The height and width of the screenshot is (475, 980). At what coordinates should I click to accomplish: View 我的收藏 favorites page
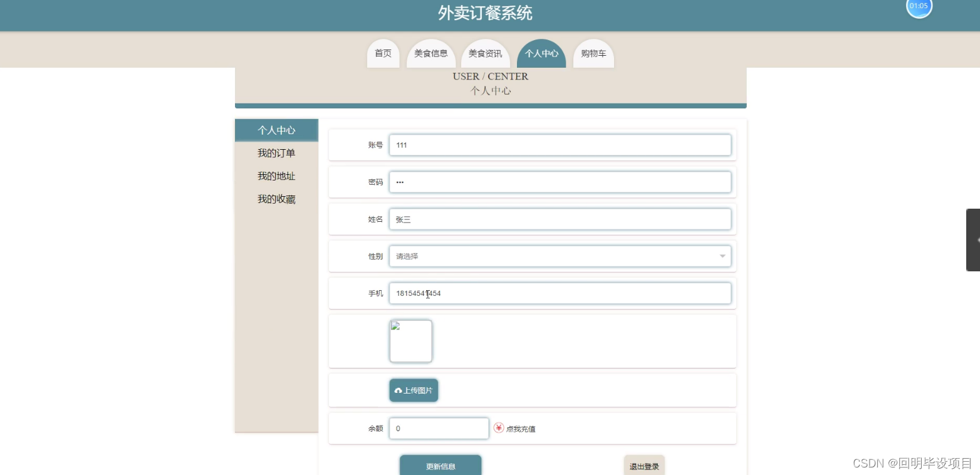coord(276,199)
